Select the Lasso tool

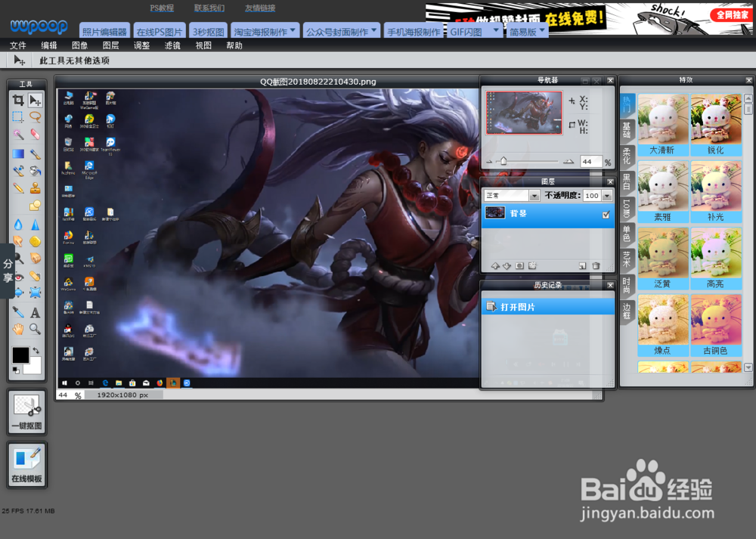(x=36, y=116)
